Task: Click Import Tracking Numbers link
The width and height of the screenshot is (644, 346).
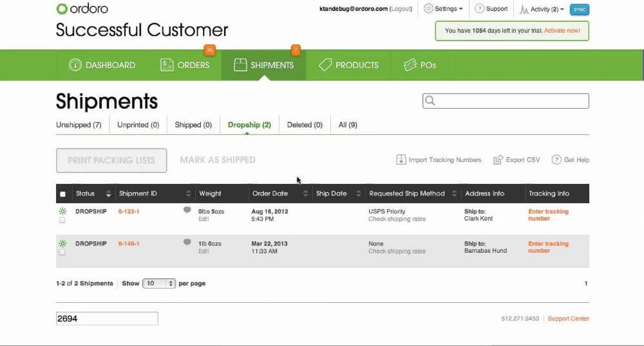Action: (x=445, y=160)
